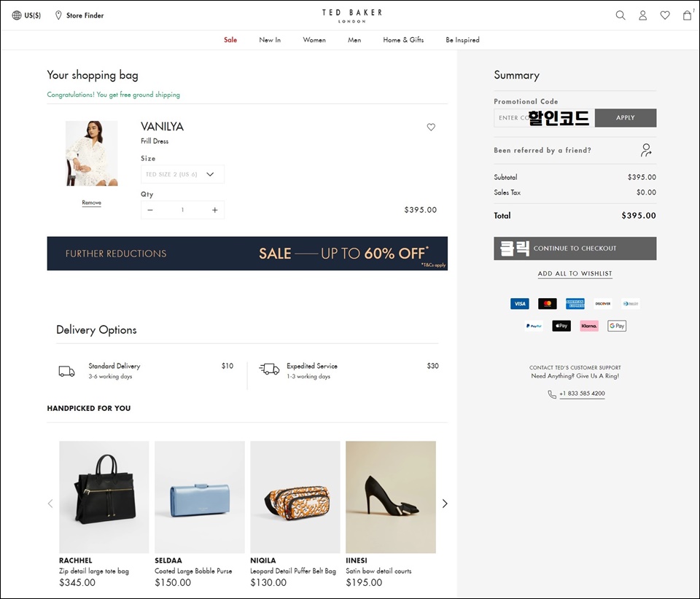
Task: Open the Home & Gifts menu
Action: coord(403,39)
